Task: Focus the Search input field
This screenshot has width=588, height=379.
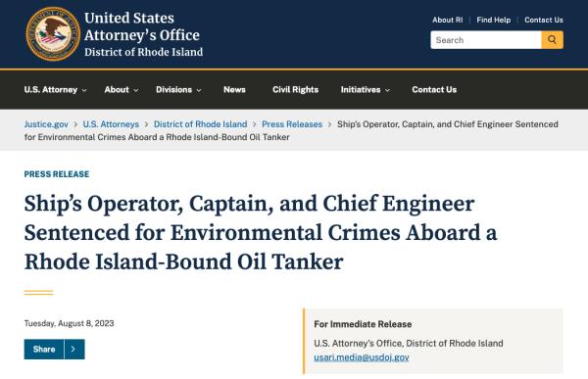Action: [486, 40]
